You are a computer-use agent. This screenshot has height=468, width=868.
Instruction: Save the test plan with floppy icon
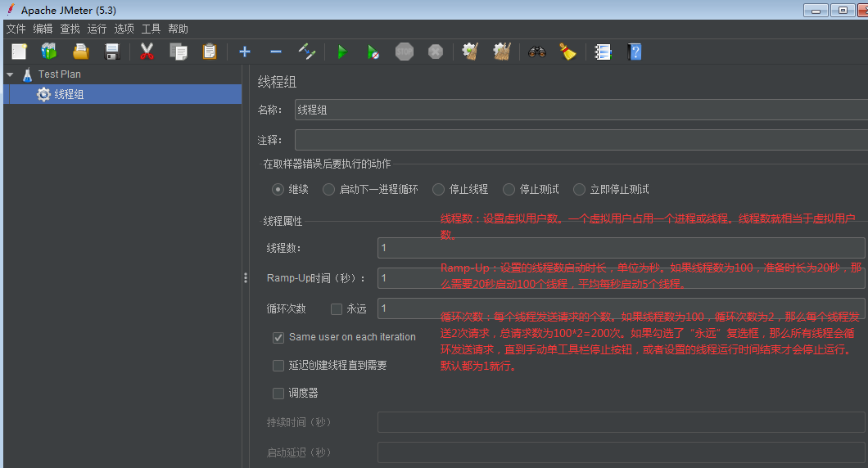tap(112, 52)
